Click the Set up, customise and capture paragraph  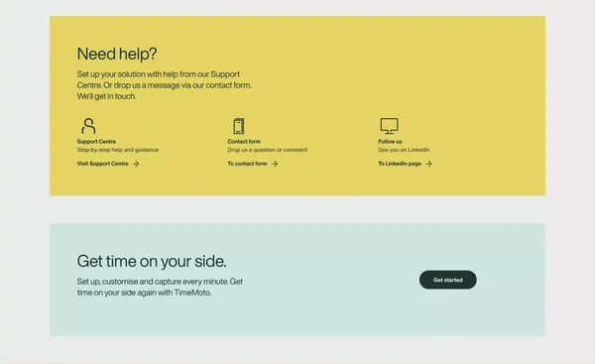coord(160,287)
